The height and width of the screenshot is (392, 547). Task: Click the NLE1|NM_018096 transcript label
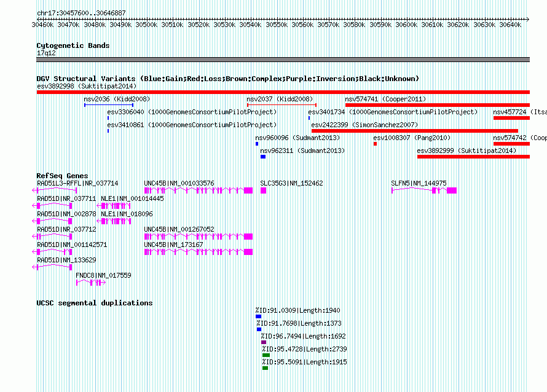pos(127,214)
